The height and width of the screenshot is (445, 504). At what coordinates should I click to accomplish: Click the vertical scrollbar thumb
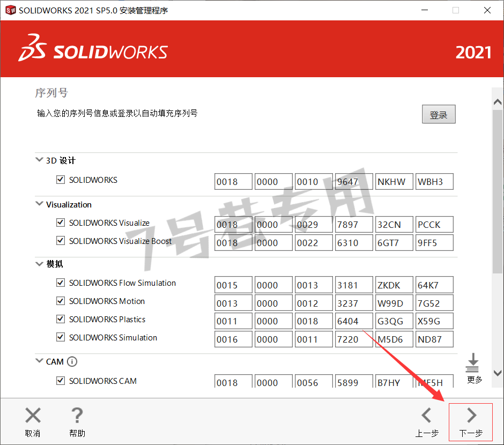click(498, 191)
